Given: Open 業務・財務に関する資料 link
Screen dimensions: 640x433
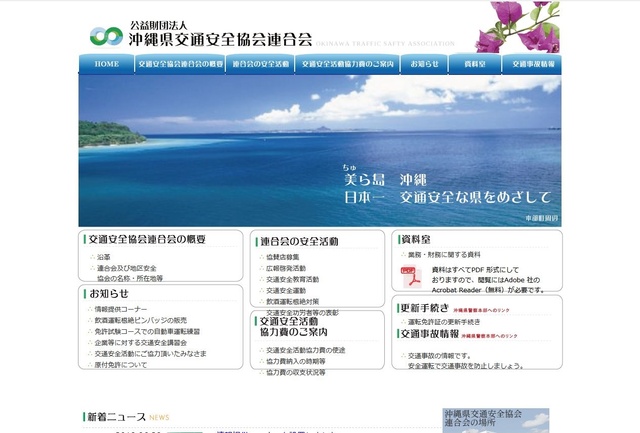Looking at the screenshot, I should pyautogui.click(x=444, y=255).
